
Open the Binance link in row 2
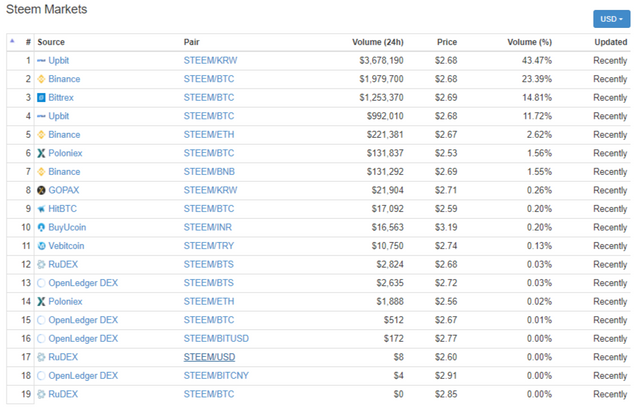pyautogui.click(x=64, y=79)
